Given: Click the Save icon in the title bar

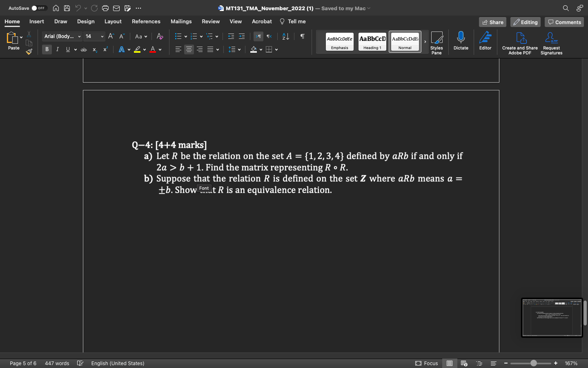Looking at the screenshot, I should point(67,8).
